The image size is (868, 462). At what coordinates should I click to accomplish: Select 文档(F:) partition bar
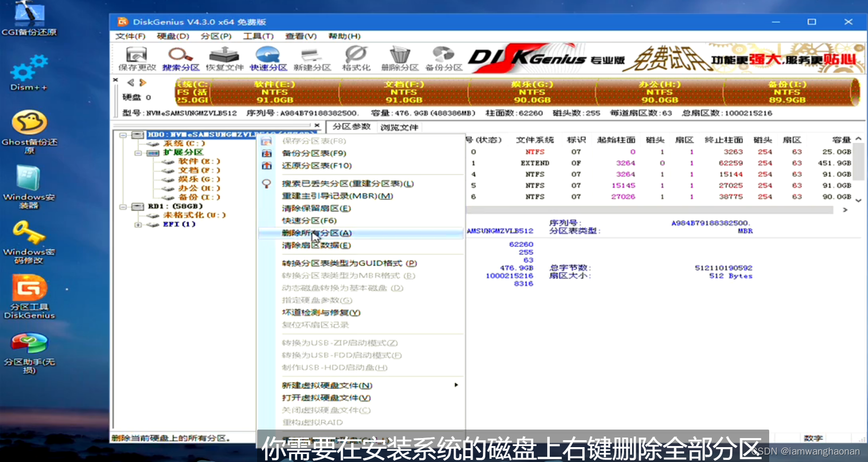click(404, 92)
